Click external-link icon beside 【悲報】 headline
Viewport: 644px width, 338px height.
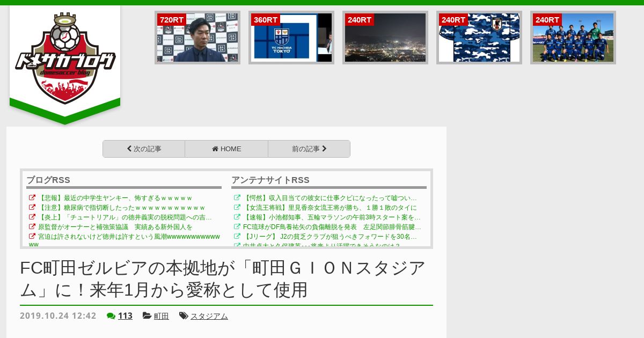point(32,198)
